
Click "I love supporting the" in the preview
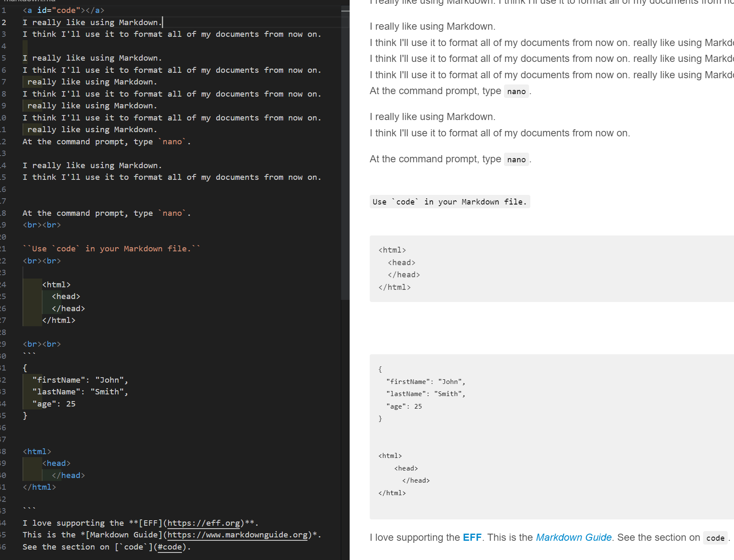pyautogui.click(x=415, y=537)
